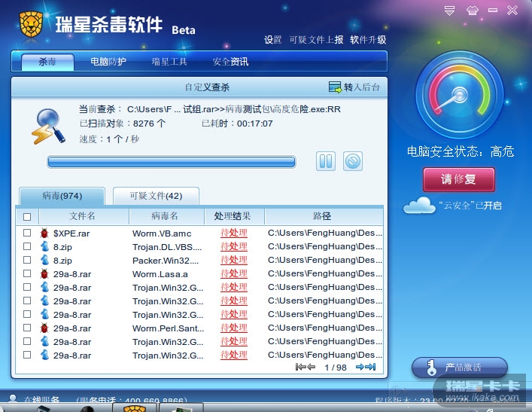Screen dimensions: 532x412
Task: Jump to last results page
Action: (371, 367)
